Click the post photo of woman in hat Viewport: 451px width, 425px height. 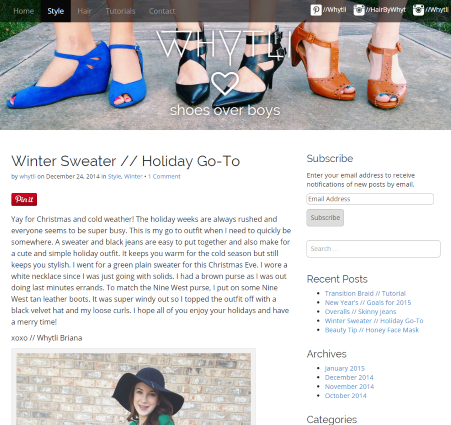(134, 389)
